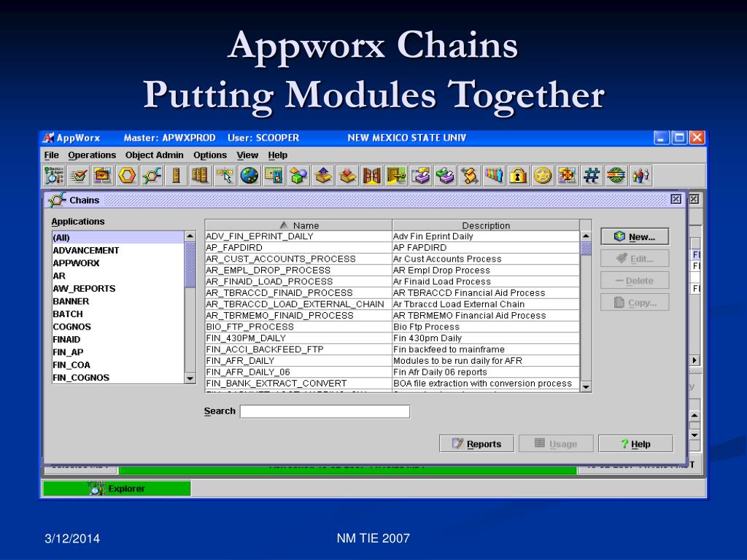This screenshot has height=560, width=747.
Task: Click the three gold towers toolbar icon
Action: point(200,176)
